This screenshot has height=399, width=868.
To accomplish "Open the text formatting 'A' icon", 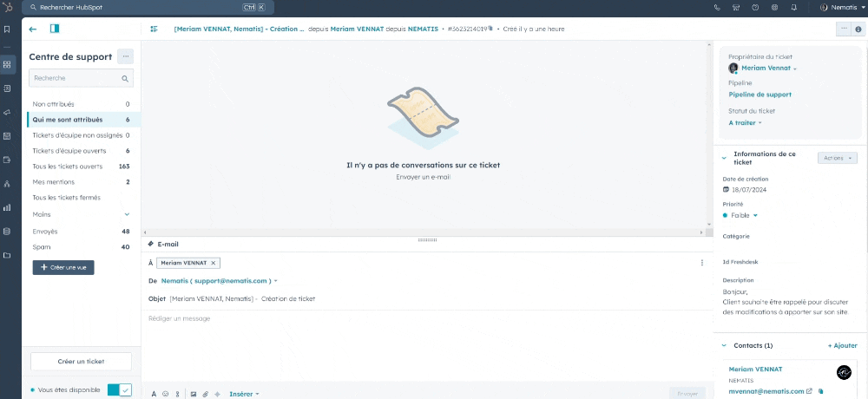I will coord(155,394).
